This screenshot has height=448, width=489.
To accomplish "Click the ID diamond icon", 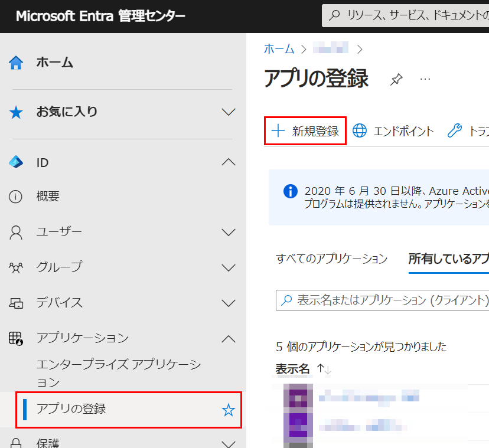I will pyautogui.click(x=16, y=162).
